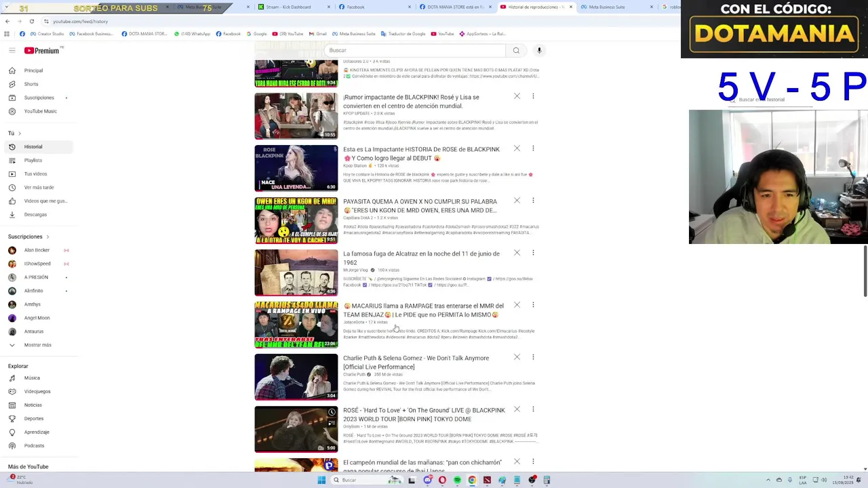Go back with the browser back arrow
Screen dimensions: 868x488
tap(7, 21)
